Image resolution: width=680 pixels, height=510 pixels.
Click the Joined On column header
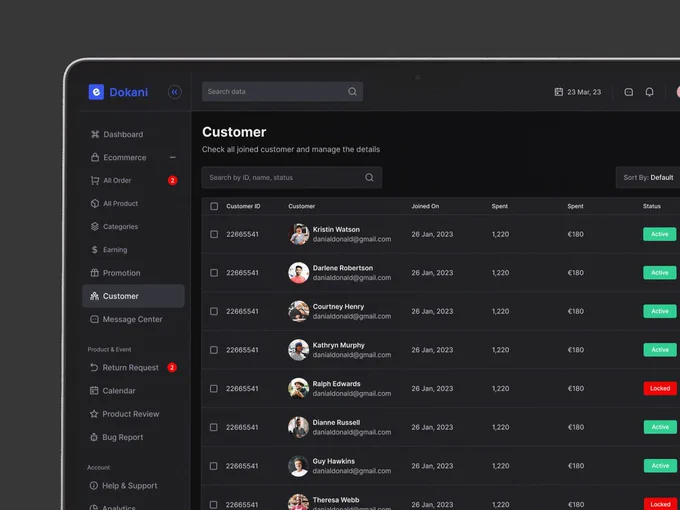425,206
